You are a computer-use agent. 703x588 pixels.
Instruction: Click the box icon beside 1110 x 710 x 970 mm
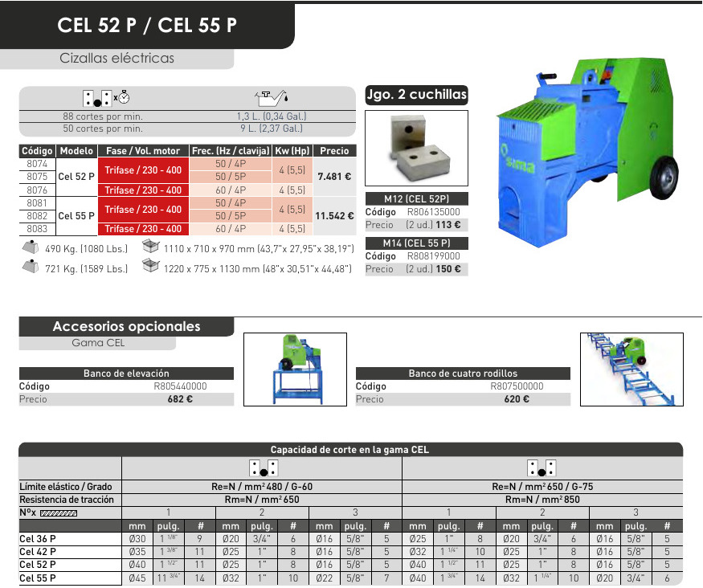click(x=149, y=248)
